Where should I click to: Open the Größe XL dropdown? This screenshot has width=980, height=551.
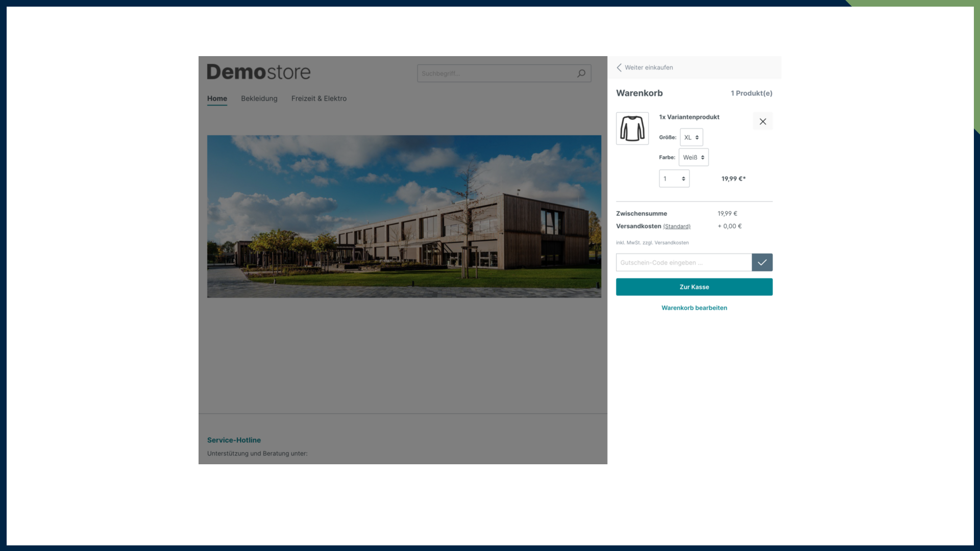coord(691,137)
